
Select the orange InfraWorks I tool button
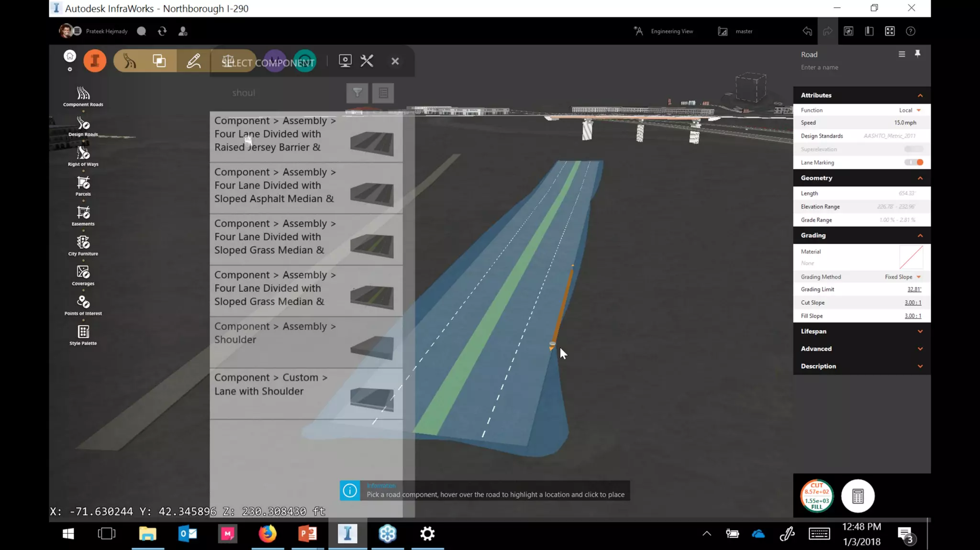click(95, 61)
